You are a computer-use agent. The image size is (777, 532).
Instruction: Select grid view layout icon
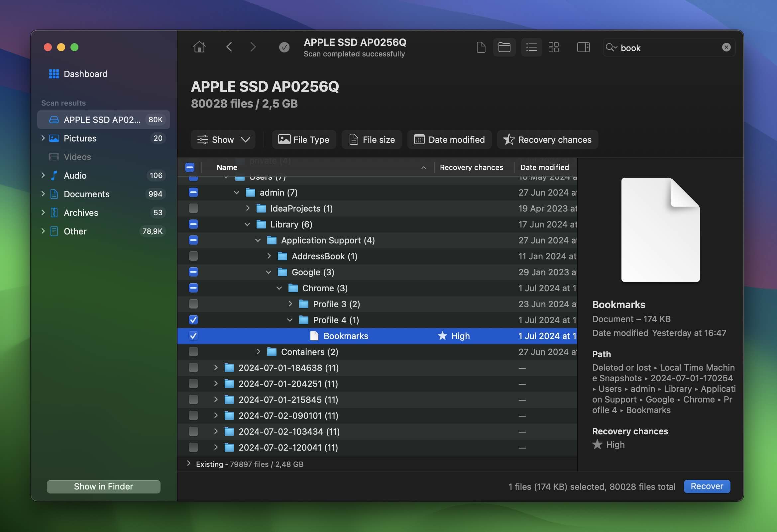click(554, 47)
